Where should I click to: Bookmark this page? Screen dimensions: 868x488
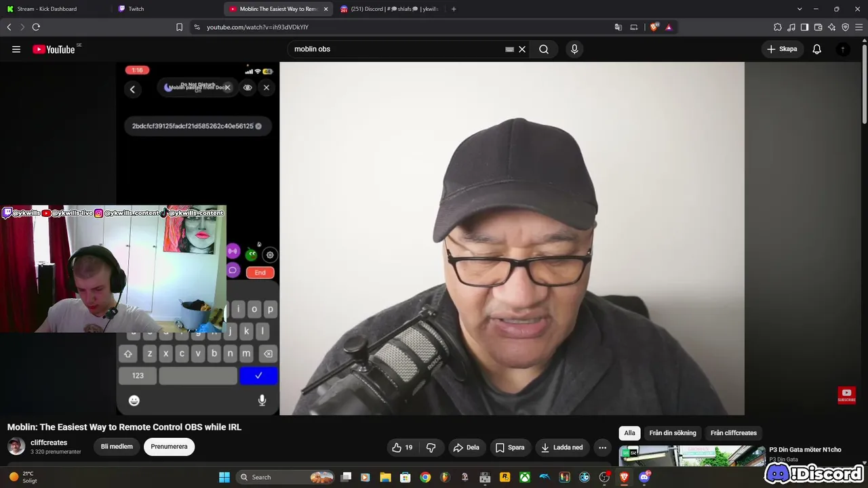click(179, 27)
